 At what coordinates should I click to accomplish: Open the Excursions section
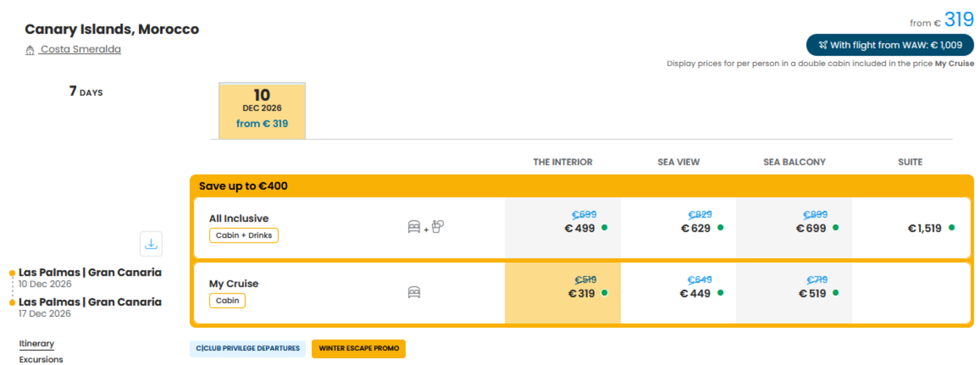(x=41, y=360)
